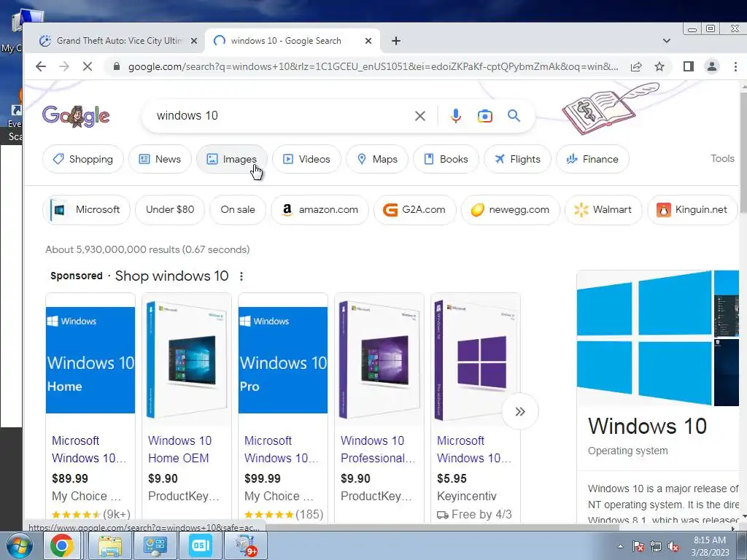The image size is (747, 560).
Task: Open the Windows Start button
Action: pos(20,545)
